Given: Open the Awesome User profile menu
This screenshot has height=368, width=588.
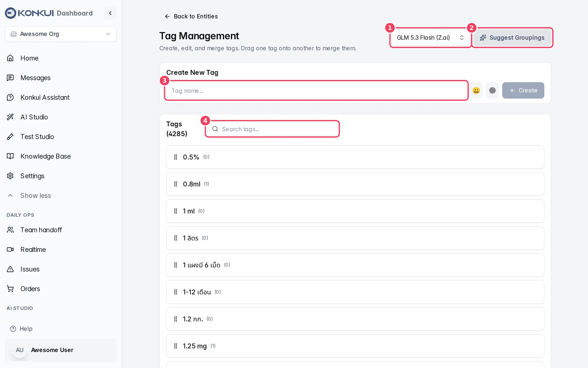Looking at the screenshot, I should (61, 350).
